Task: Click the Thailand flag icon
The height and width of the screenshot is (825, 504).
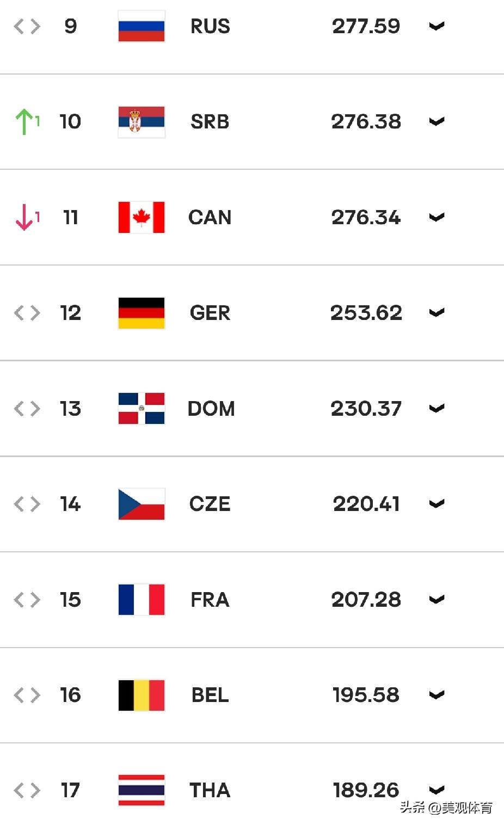Action: [x=142, y=790]
